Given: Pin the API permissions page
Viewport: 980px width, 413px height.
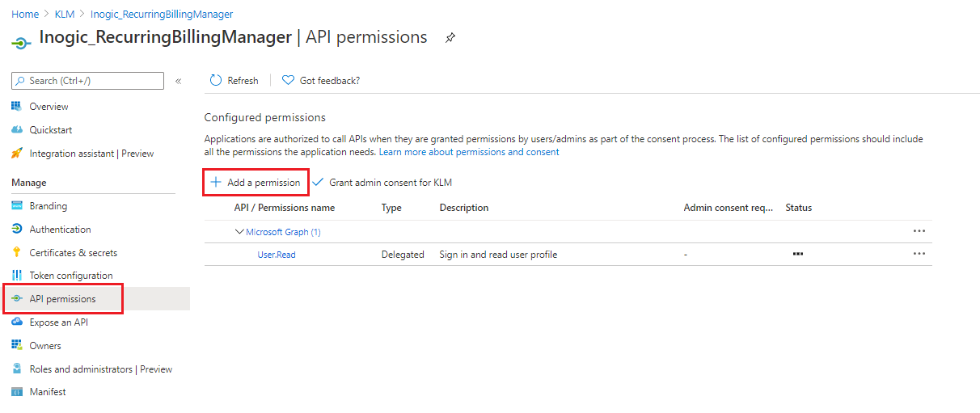Looking at the screenshot, I should pyautogui.click(x=450, y=38).
